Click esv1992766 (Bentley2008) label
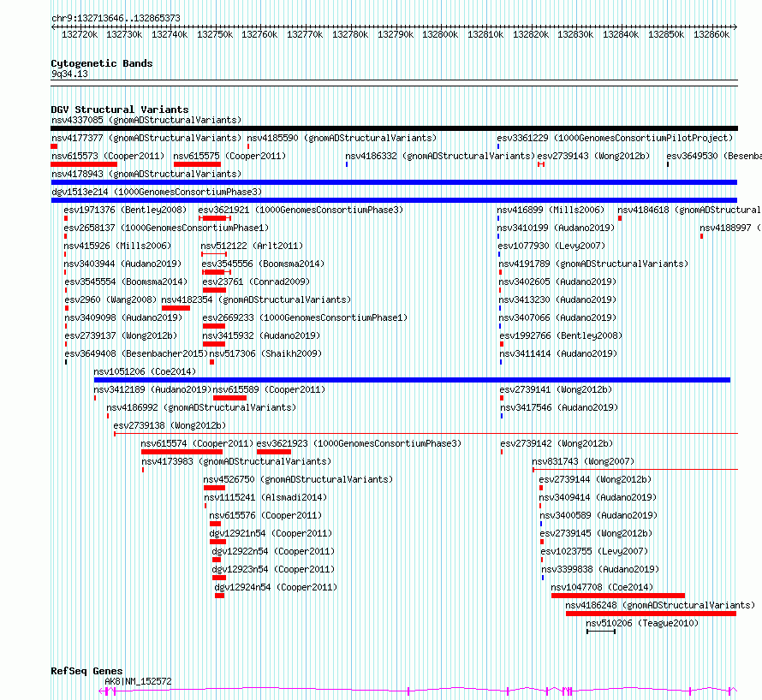 click(561, 335)
